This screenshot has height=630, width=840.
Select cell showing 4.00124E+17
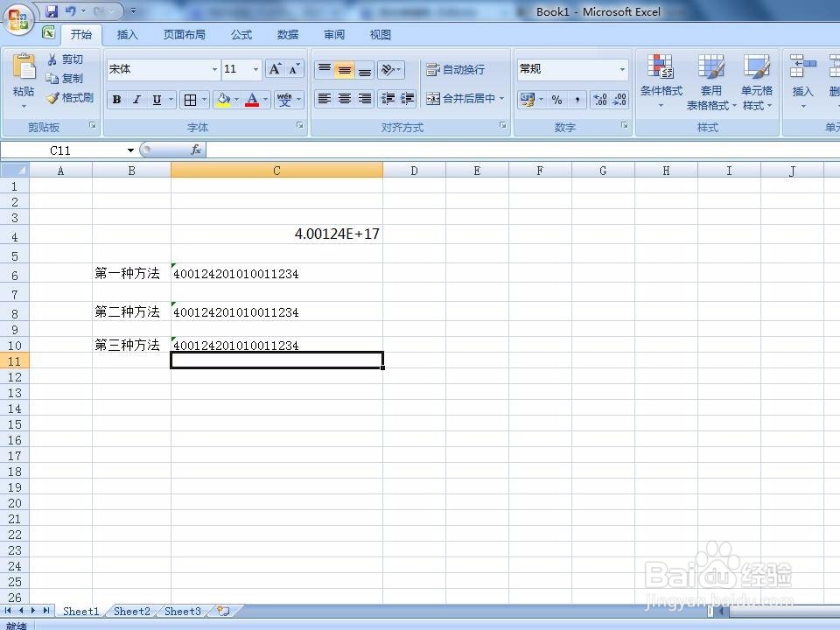[277, 234]
